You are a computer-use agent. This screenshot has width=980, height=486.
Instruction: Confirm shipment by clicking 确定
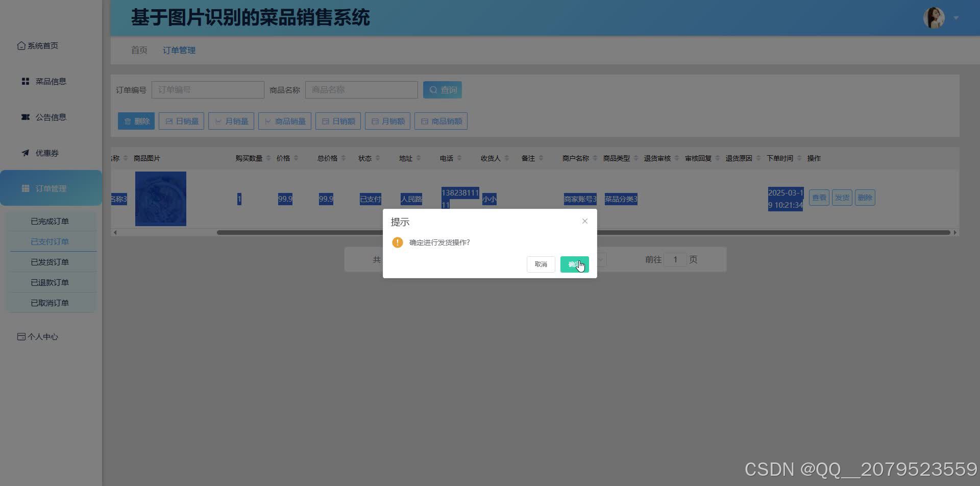pos(574,264)
